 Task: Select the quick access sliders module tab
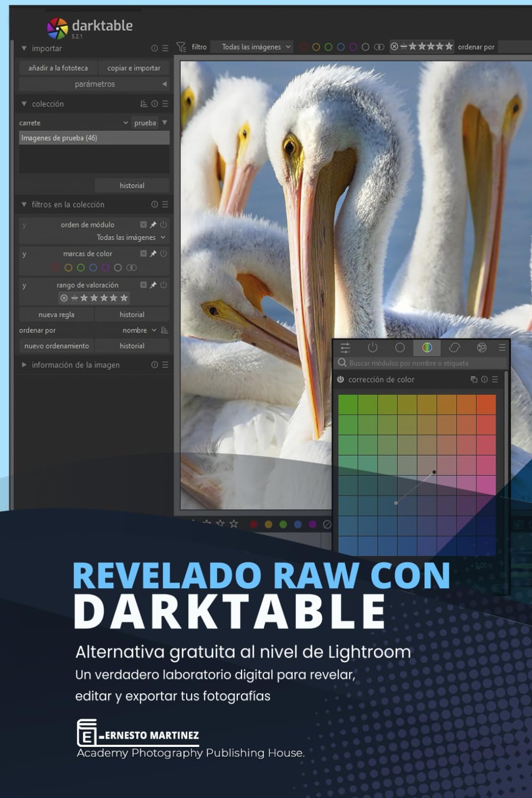point(345,348)
